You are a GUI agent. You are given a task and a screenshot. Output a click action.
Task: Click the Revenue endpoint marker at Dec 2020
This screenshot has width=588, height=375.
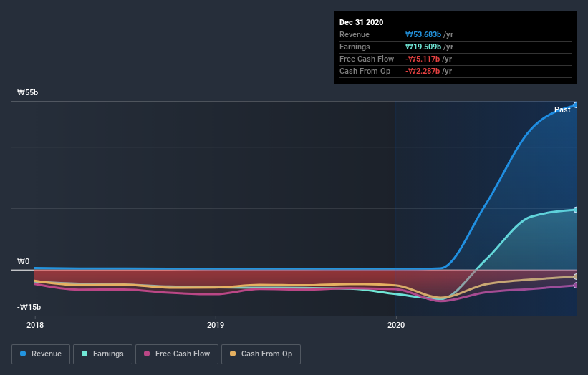[575, 105]
